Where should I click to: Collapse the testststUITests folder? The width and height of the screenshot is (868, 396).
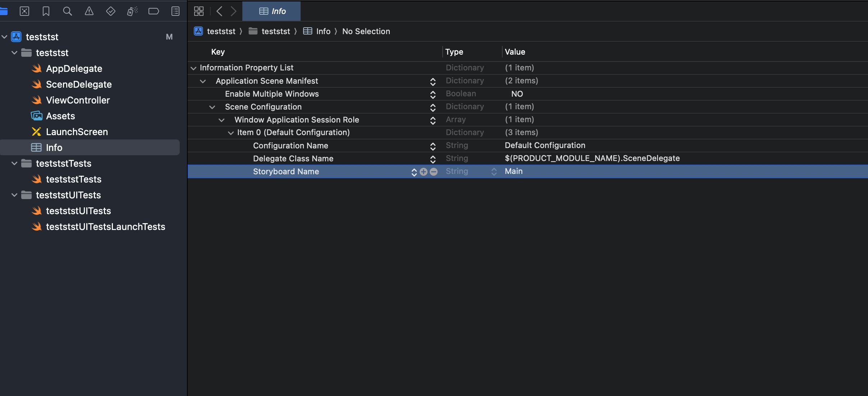coord(14,195)
